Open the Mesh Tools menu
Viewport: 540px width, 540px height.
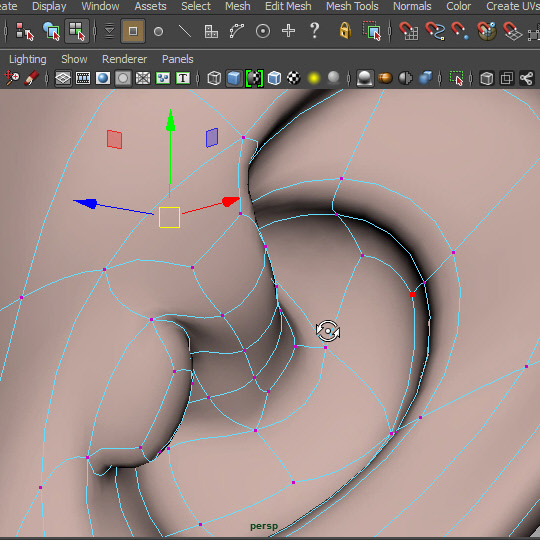[352, 6]
